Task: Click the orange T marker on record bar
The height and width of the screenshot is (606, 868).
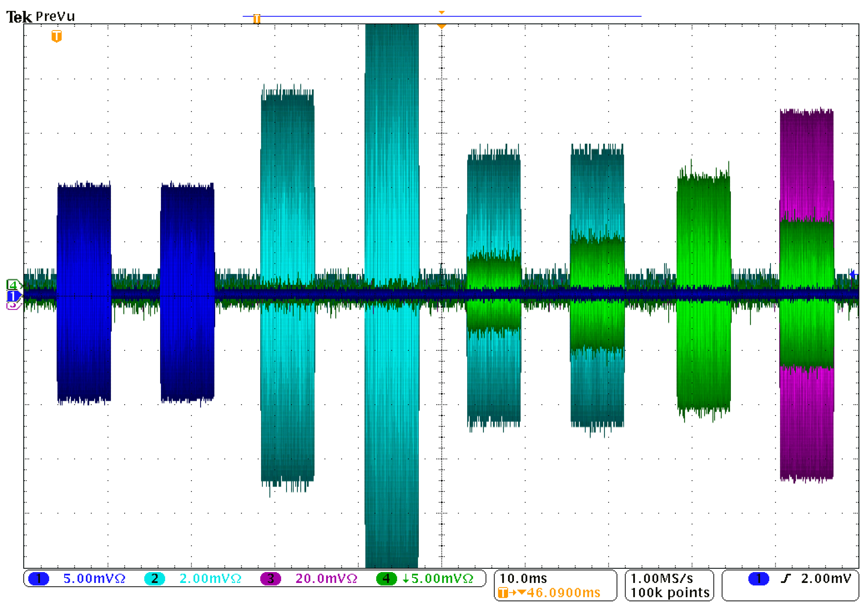Action: [257, 18]
